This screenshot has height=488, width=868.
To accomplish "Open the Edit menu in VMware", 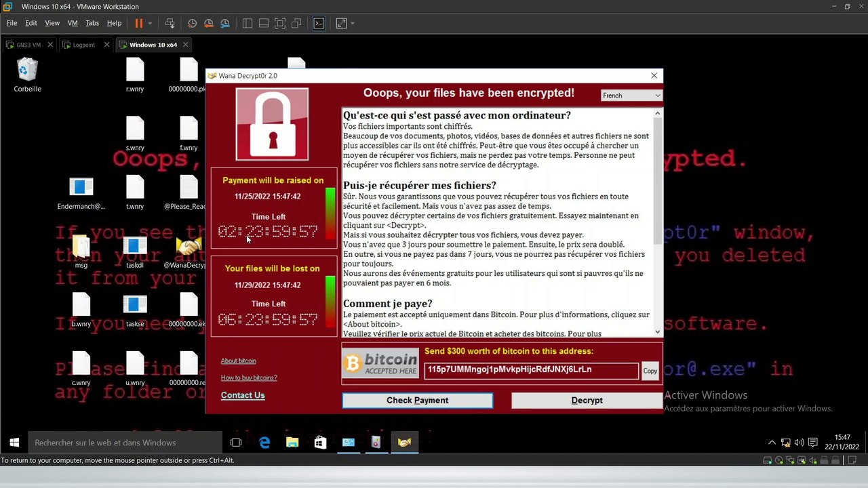I will (x=31, y=23).
